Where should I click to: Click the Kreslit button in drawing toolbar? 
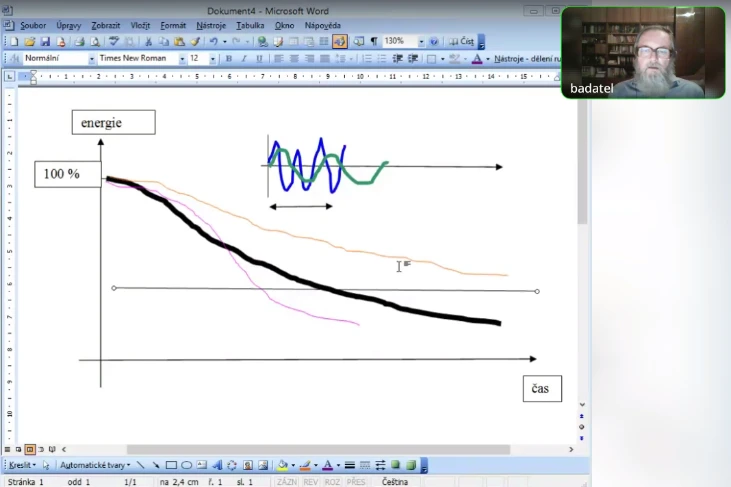pos(22,465)
